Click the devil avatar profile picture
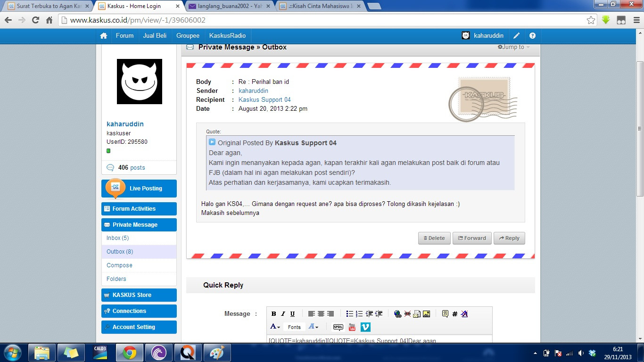Viewport: 644px width, 362px height. coord(140,82)
